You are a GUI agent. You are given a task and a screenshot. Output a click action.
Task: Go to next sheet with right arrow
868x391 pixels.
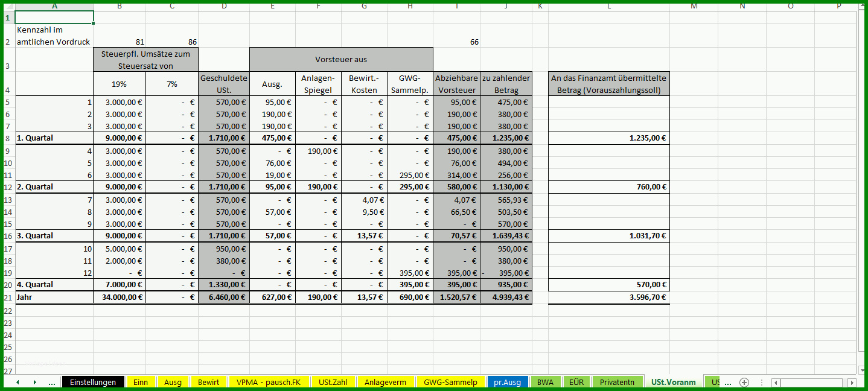pyautogui.click(x=34, y=382)
